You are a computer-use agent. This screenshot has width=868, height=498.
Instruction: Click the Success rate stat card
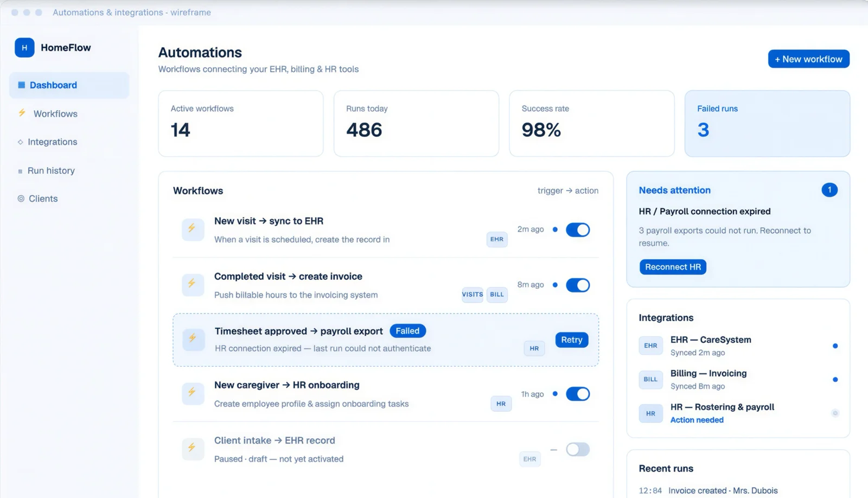coord(592,124)
